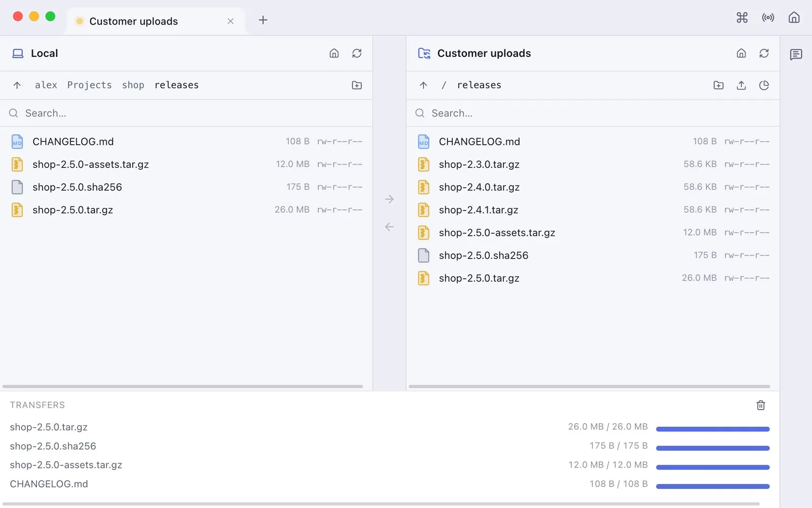Transfer selection to local with left arrow
Screen dimensions: 812x508
389,227
